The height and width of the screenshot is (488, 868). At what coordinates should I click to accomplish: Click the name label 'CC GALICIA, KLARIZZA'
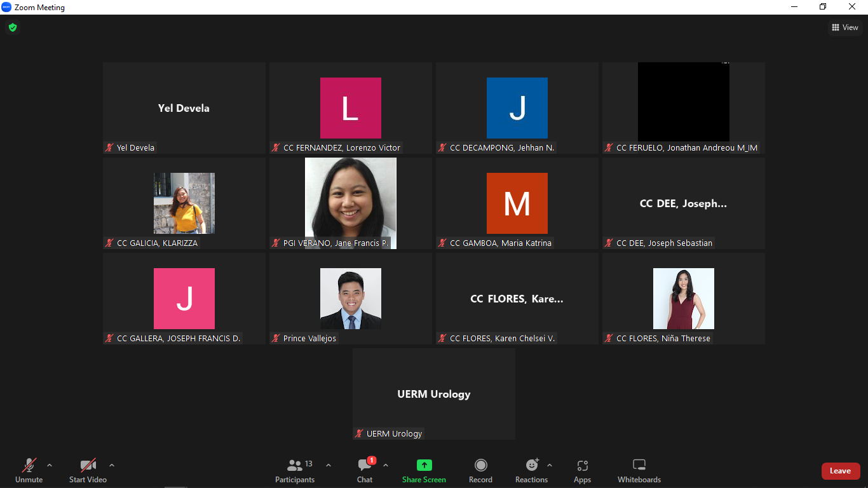pos(157,243)
